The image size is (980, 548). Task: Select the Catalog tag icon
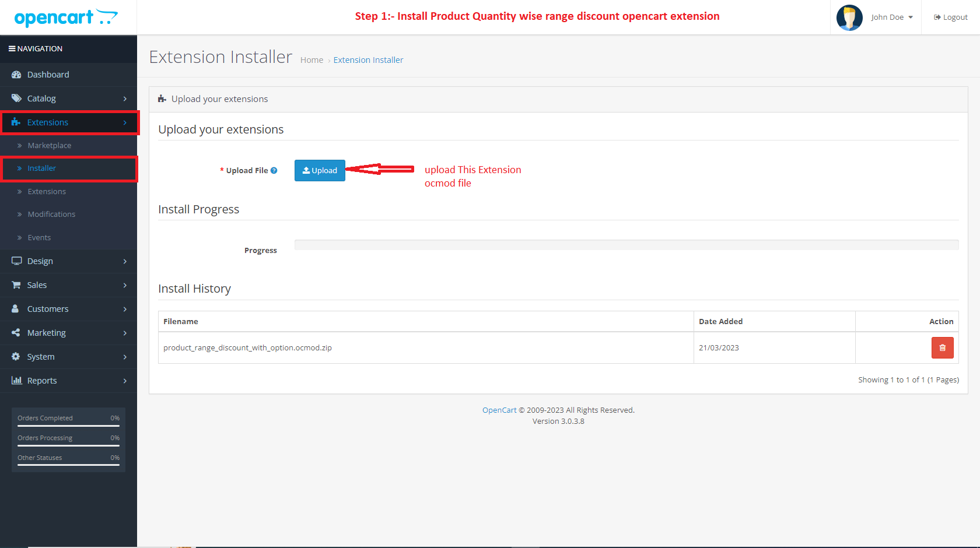tap(16, 99)
